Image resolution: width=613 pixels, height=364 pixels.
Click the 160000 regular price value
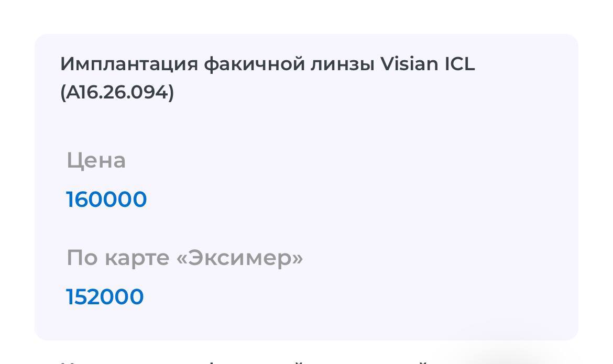point(106,200)
